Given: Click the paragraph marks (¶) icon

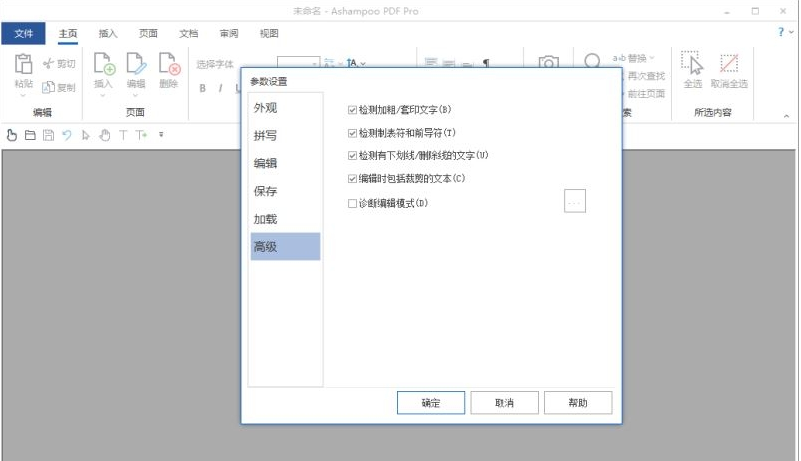Looking at the screenshot, I should click(x=486, y=63).
